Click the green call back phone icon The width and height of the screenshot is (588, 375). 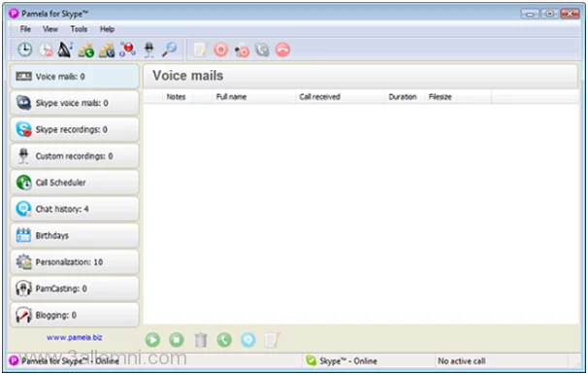click(x=224, y=340)
